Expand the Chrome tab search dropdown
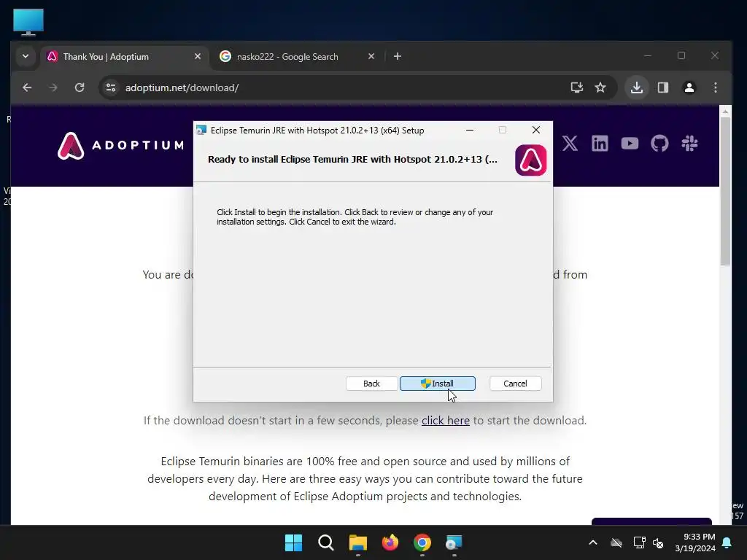The width and height of the screenshot is (747, 560). click(26, 56)
